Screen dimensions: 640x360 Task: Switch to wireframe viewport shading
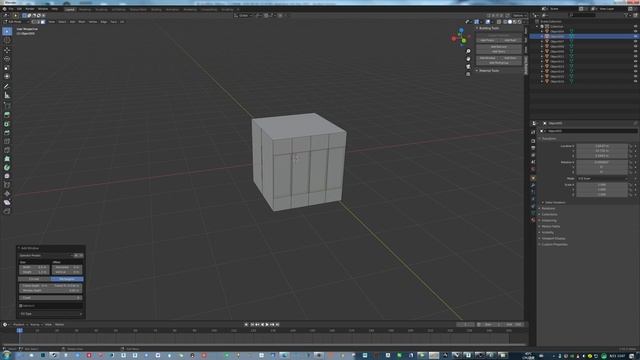(x=505, y=22)
